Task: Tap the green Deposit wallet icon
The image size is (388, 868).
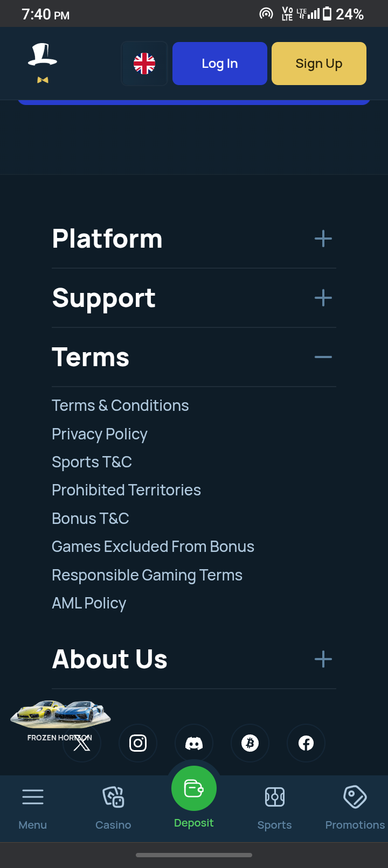Action: pyautogui.click(x=194, y=789)
